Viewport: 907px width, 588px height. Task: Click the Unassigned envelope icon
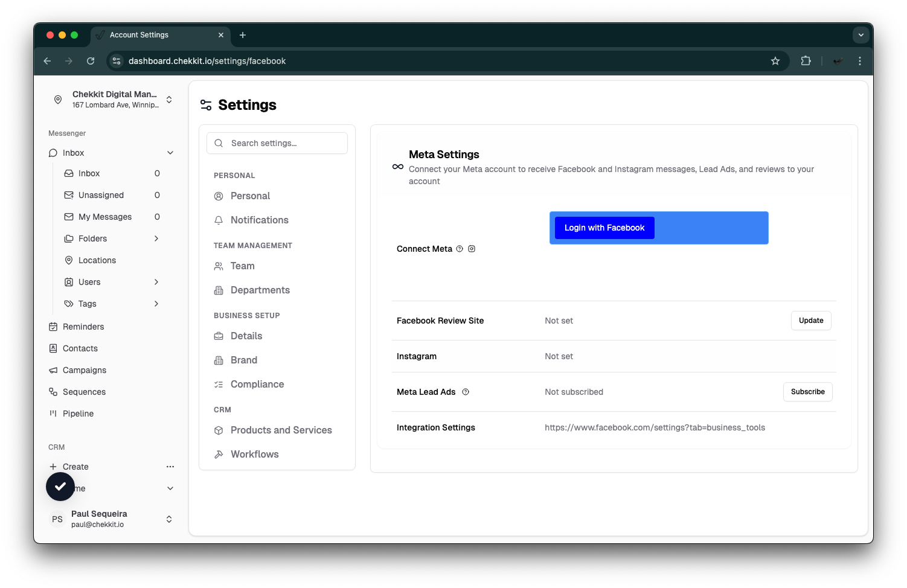(x=69, y=195)
